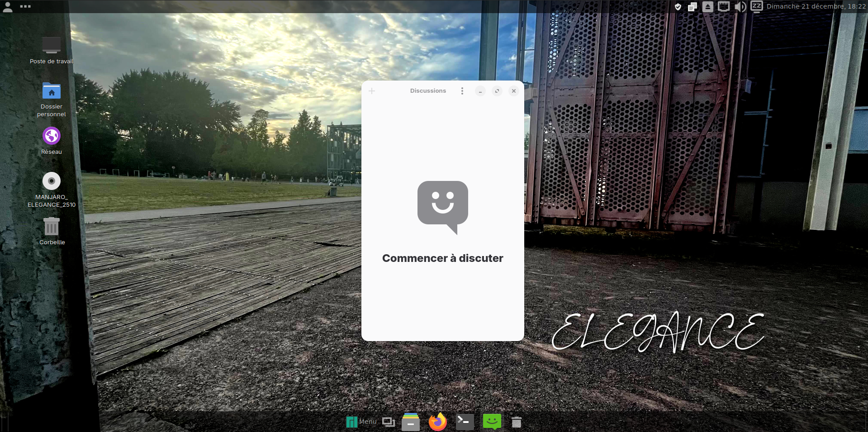Close the Discussions window
This screenshot has width=868, height=432.
point(514,91)
